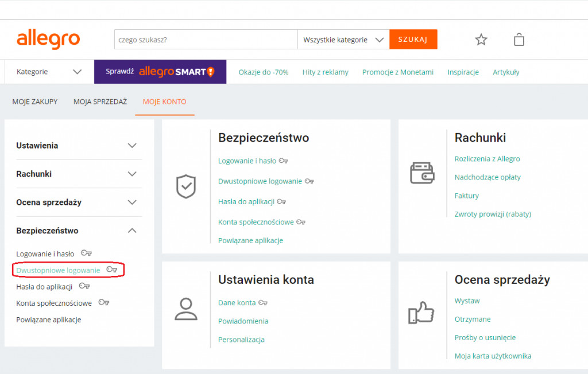Click the person icon beside Ustawienia konta

tap(186, 309)
